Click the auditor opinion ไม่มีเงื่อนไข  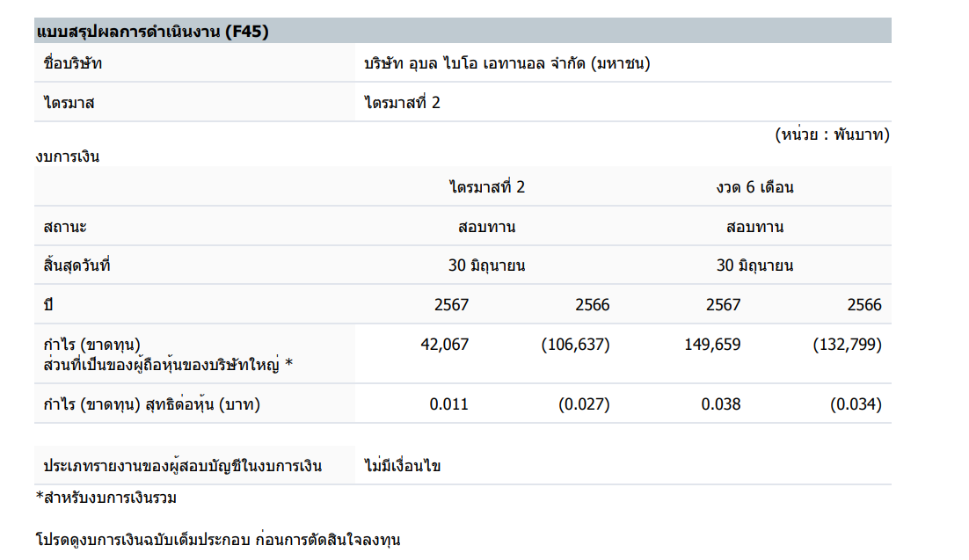403,465
